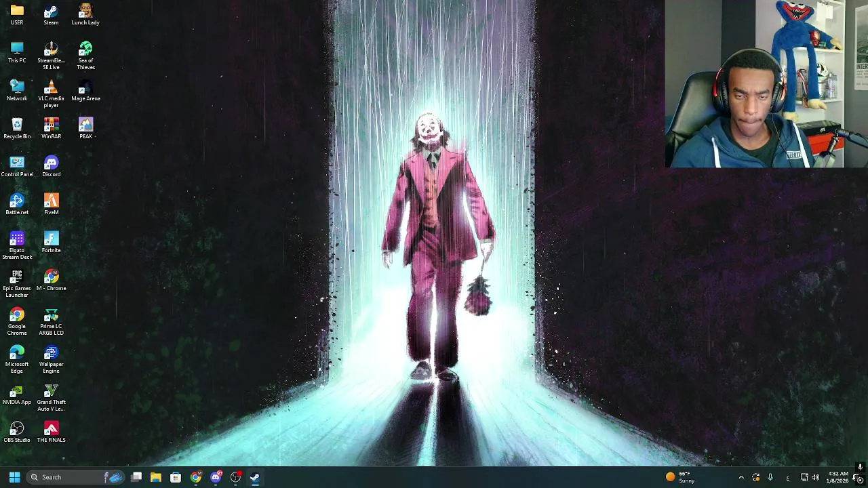The height and width of the screenshot is (488, 868).
Task: Select the PEAK desktop icon
Action: 85,129
